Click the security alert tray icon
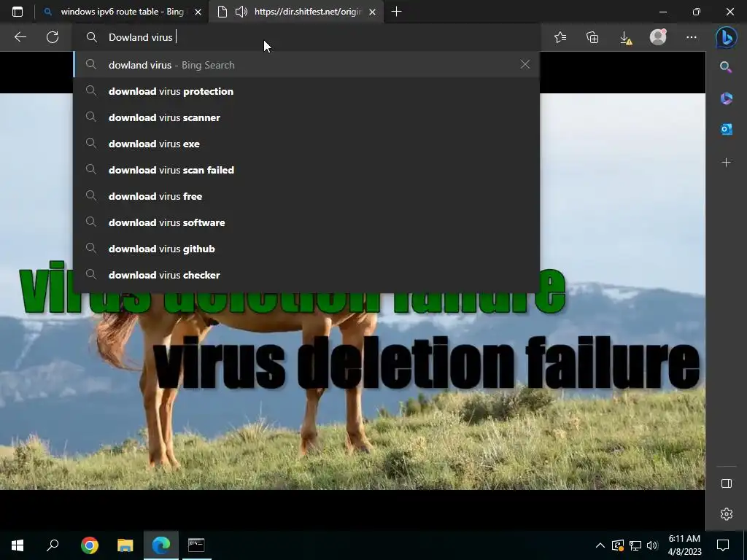Screen dimensions: 747x560 (x=618, y=545)
